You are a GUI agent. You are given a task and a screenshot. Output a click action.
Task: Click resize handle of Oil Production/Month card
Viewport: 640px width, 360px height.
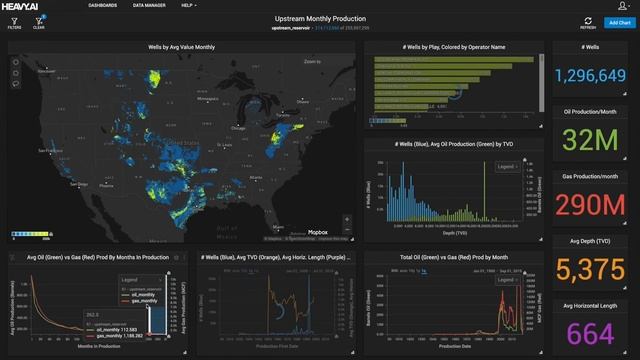(x=625, y=158)
